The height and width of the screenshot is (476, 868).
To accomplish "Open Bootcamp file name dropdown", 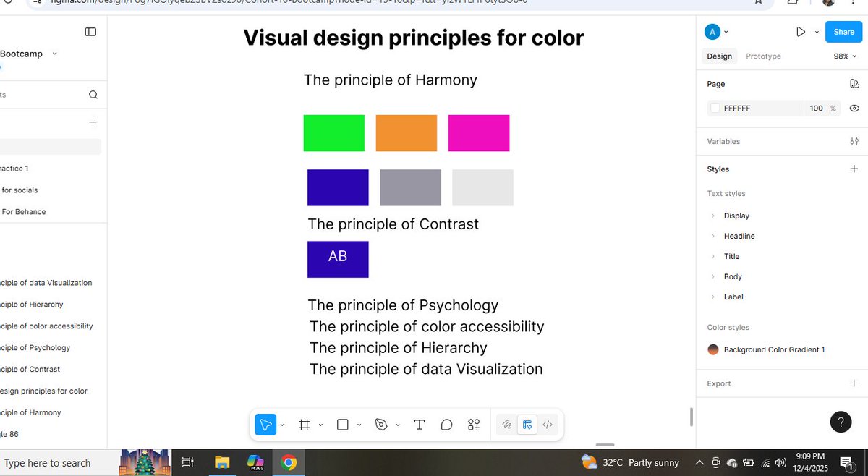I will pos(55,54).
